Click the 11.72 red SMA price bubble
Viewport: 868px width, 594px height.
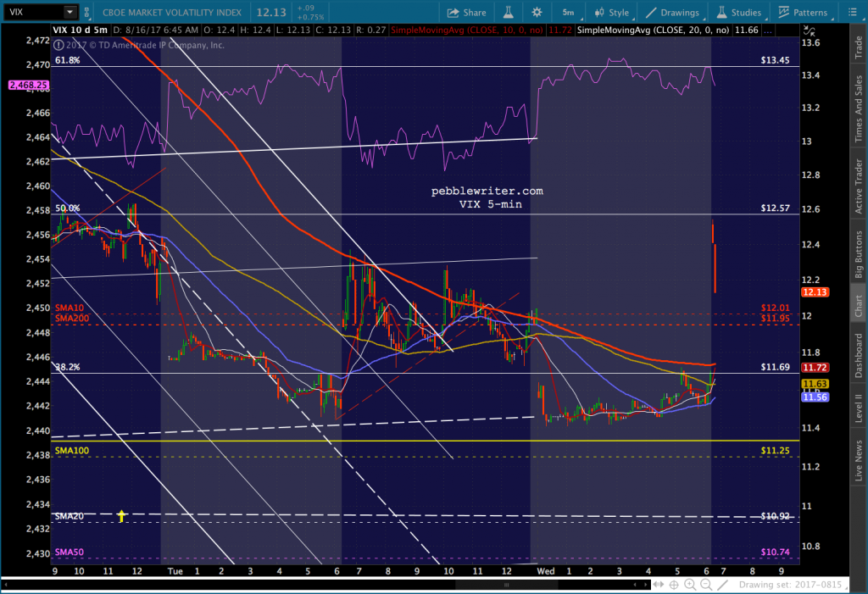[815, 368]
